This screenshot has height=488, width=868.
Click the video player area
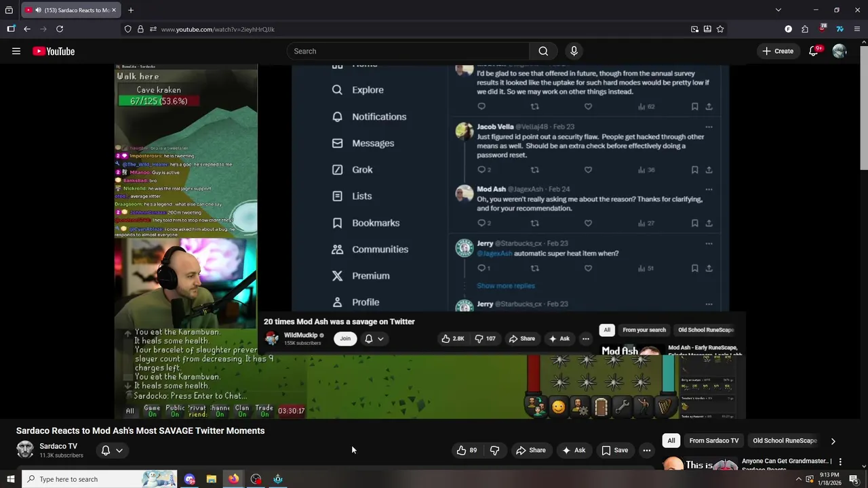coord(430,241)
